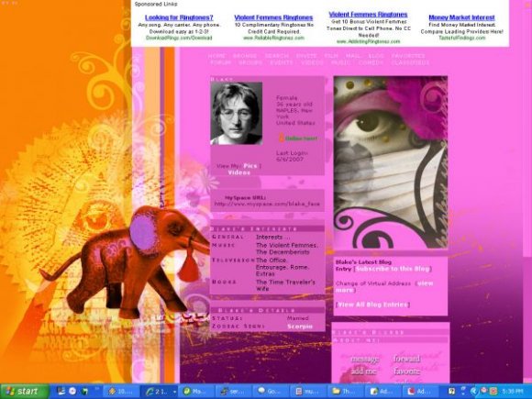Screen dimensions: 532x399
Task: Open Videos in the MySpace navigation
Action: pyautogui.click(x=312, y=62)
